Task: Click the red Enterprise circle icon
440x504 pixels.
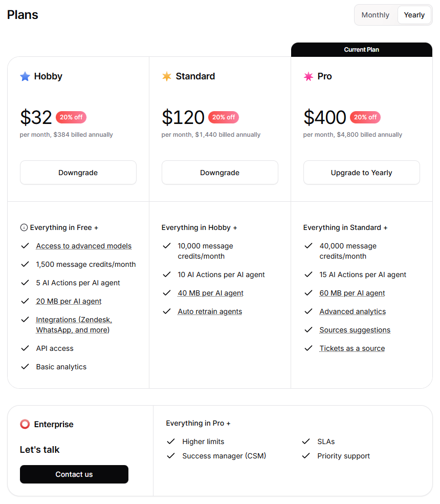Action: [x=25, y=424]
